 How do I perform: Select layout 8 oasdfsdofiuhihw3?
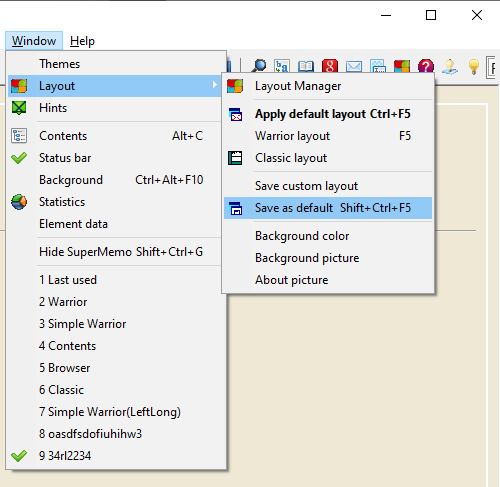tap(116, 434)
